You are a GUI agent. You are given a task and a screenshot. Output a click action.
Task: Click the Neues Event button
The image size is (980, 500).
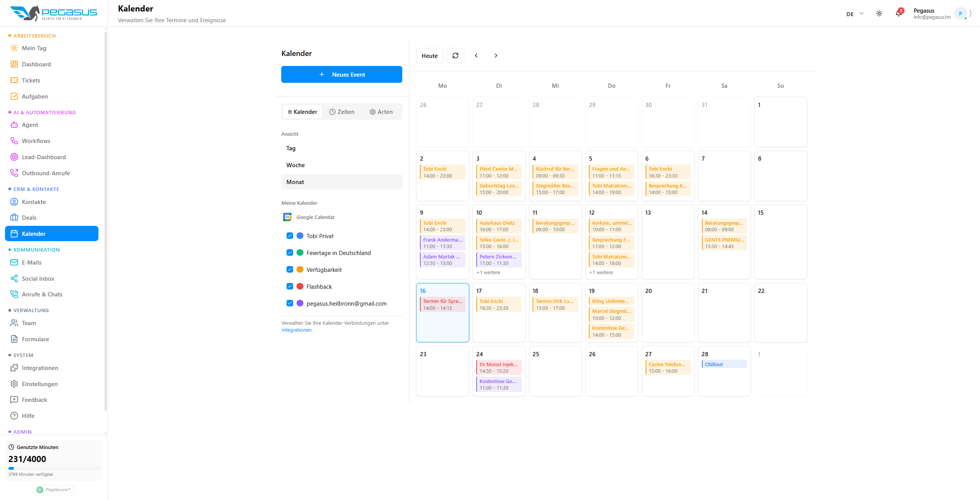[x=341, y=74]
